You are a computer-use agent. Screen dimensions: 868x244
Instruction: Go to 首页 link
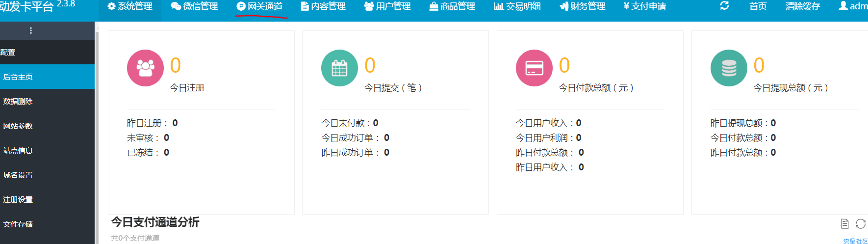pos(758,6)
